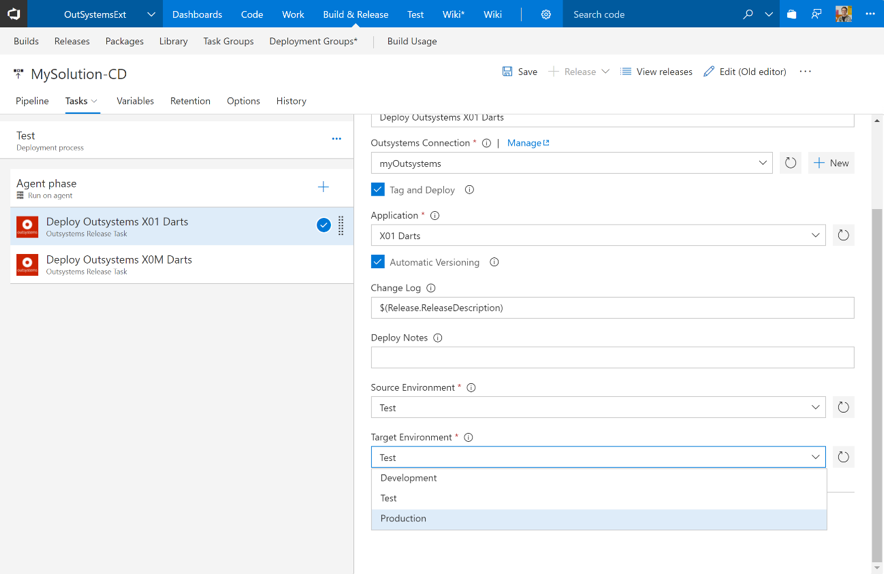Viewport: 884px width, 574px height.
Task: Select Production in the environment list
Action: coord(599,519)
